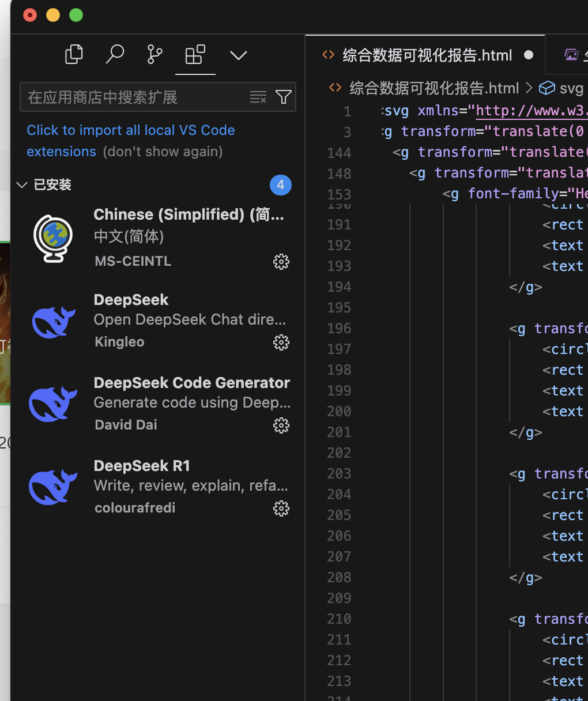Image resolution: width=588 pixels, height=701 pixels.
Task: Open manage gear for DeepSeek R1
Action: [281, 508]
